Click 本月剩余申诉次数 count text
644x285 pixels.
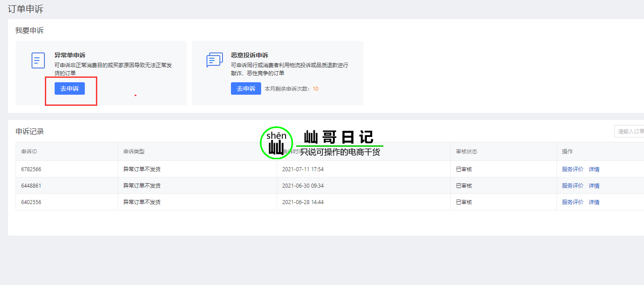coord(291,89)
